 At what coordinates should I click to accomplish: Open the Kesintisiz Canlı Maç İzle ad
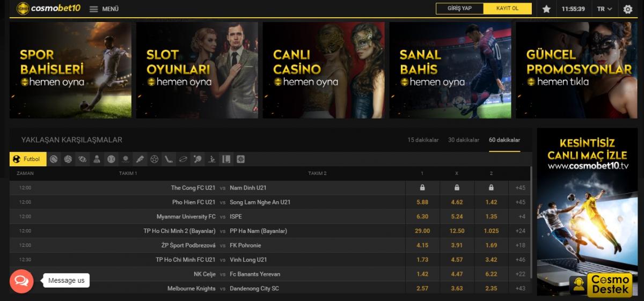[587, 212]
